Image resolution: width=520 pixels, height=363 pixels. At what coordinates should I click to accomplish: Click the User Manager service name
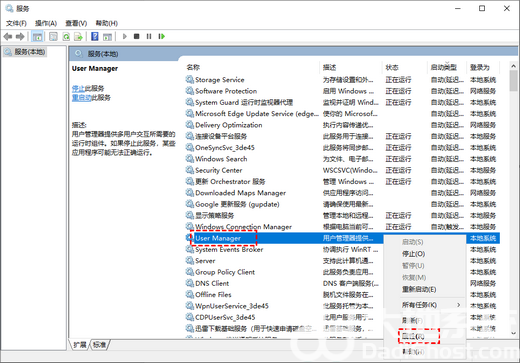tap(218, 238)
